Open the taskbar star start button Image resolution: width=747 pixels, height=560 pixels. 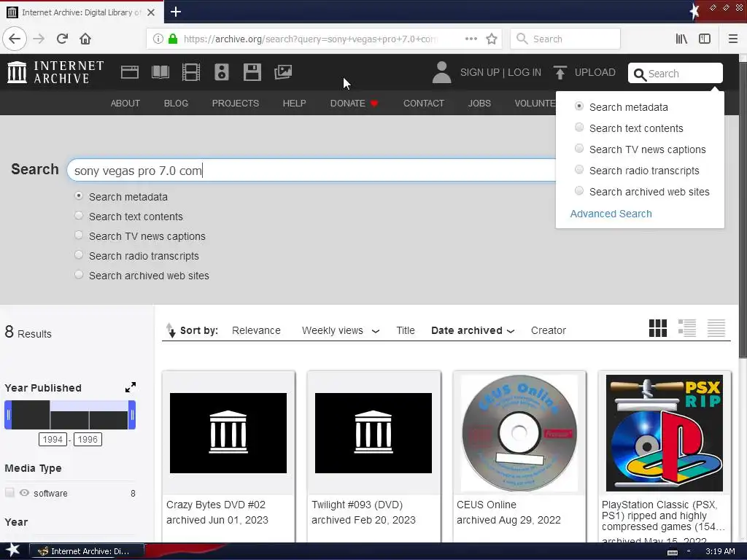pyautogui.click(x=12, y=551)
